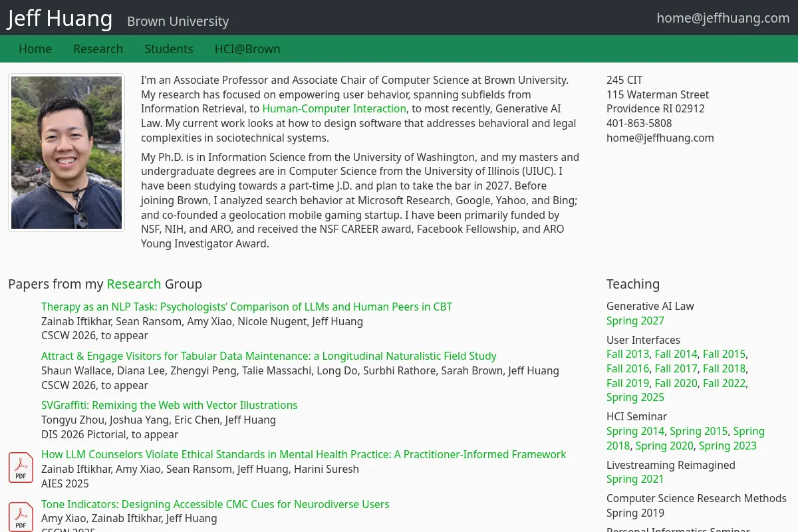The height and width of the screenshot is (532, 798).
Task: Click sidebar email home@jeffhuang.com
Action: (x=660, y=138)
